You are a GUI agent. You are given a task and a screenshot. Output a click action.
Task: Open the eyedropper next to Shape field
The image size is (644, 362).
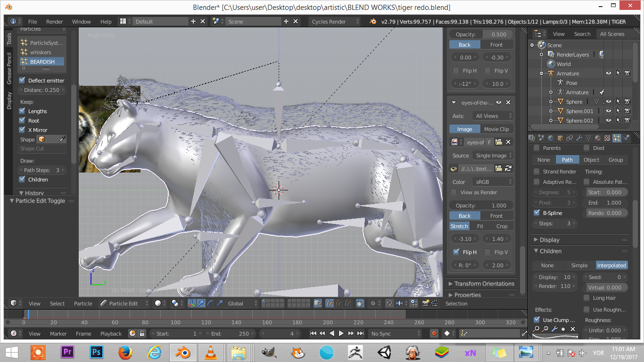click(61, 139)
